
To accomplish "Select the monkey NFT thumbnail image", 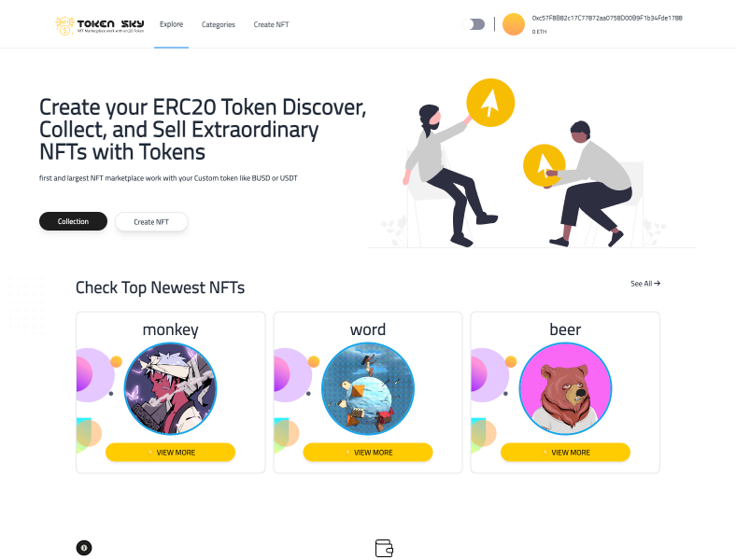I will [170, 389].
